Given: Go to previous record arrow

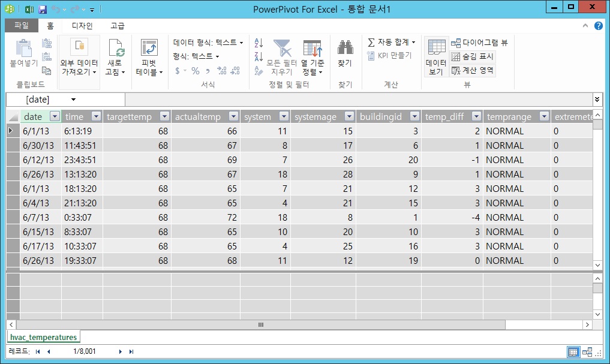Looking at the screenshot, I should pos(49,351).
